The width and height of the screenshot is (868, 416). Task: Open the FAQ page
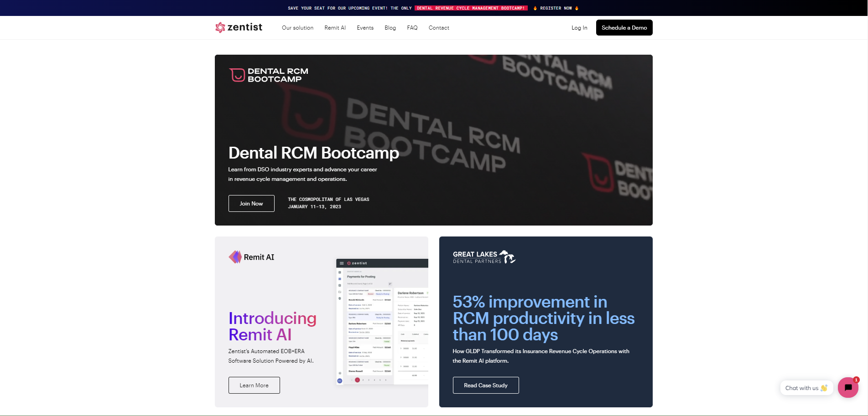pyautogui.click(x=412, y=28)
